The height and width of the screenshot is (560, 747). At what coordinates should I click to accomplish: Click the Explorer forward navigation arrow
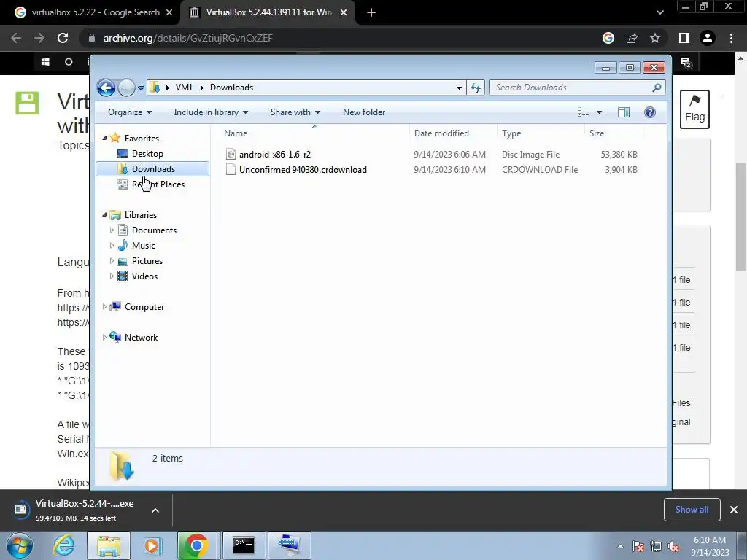126,87
